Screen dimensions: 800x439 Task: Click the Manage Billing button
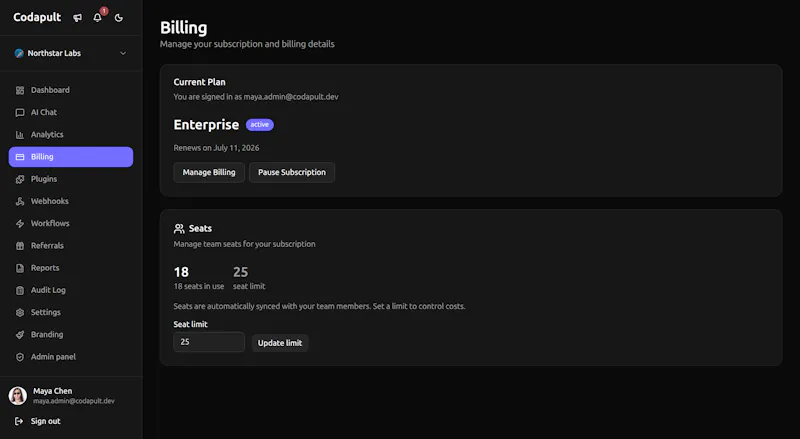pyautogui.click(x=209, y=173)
